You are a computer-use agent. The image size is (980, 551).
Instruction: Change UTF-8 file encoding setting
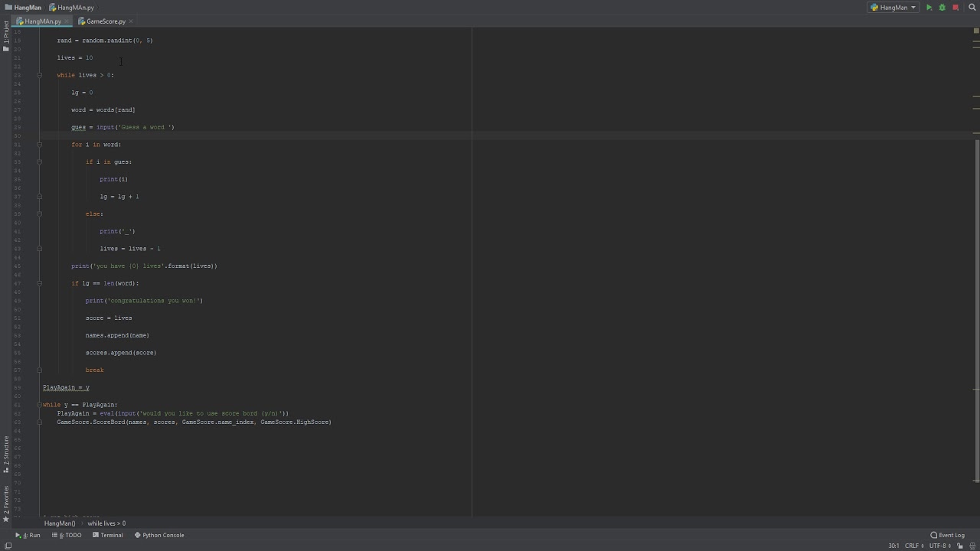coord(940,546)
